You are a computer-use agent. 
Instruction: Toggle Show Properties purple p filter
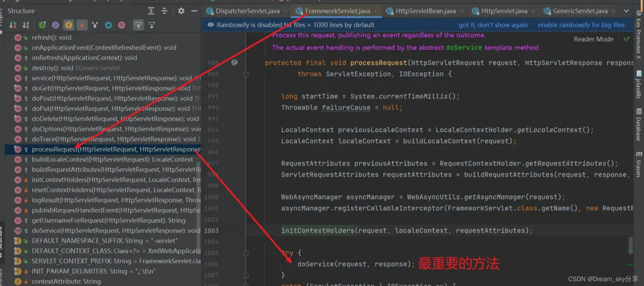click(x=56, y=25)
